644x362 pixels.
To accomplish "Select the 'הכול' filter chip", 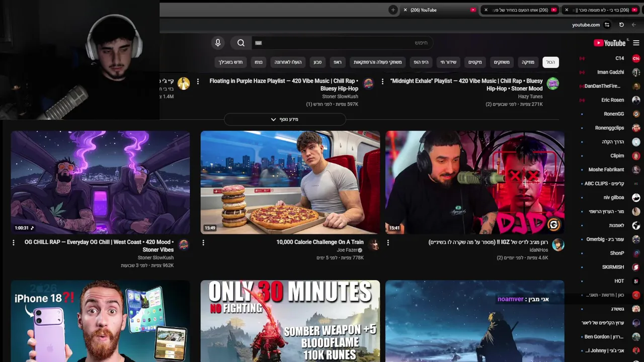I will point(551,62).
